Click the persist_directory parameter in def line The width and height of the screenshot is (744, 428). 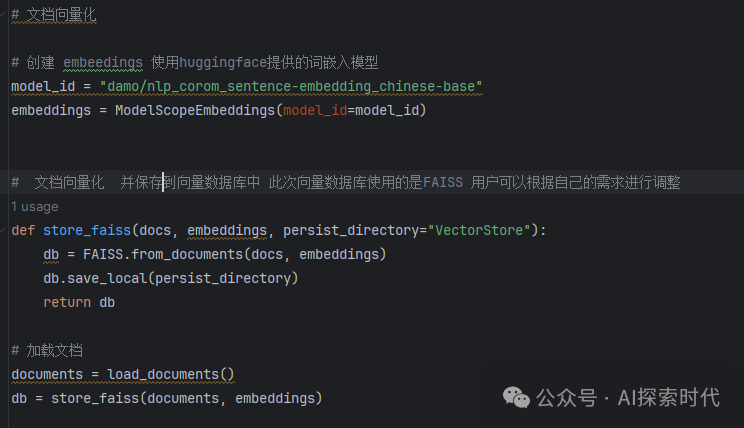point(351,230)
